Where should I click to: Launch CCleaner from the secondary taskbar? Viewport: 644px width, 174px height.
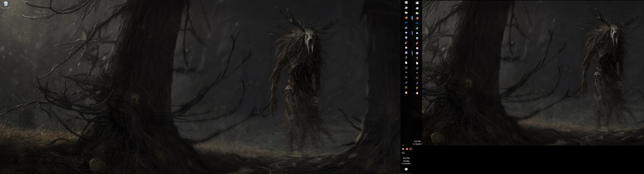(x=417, y=43)
